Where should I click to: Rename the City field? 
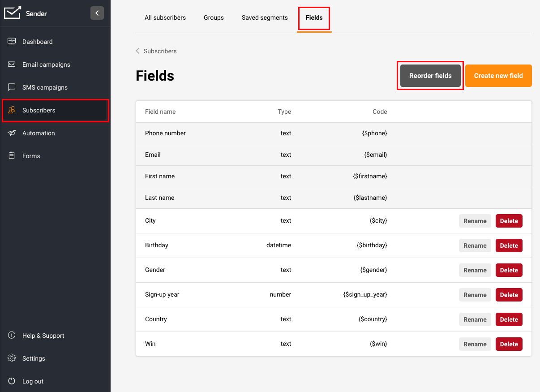point(475,221)
